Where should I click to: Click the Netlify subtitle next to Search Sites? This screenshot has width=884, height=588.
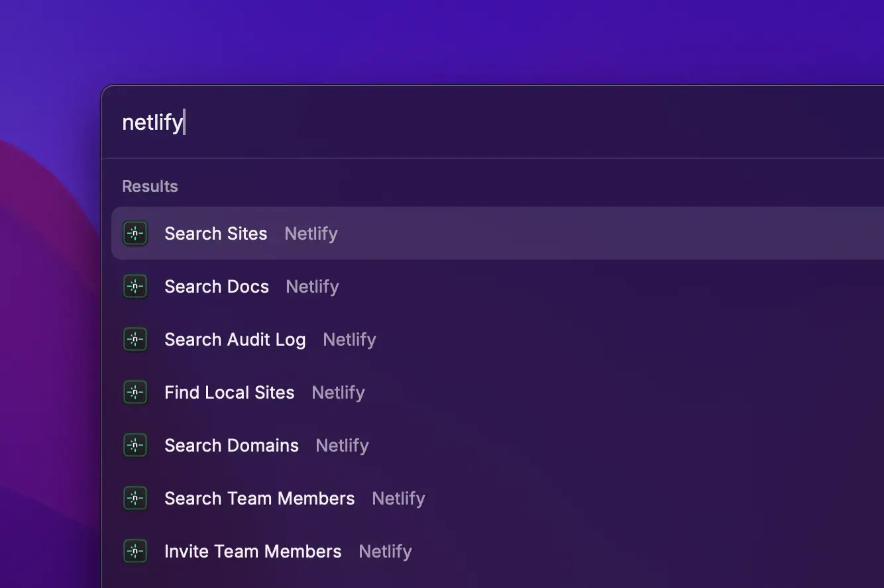[x=311, y=234]
